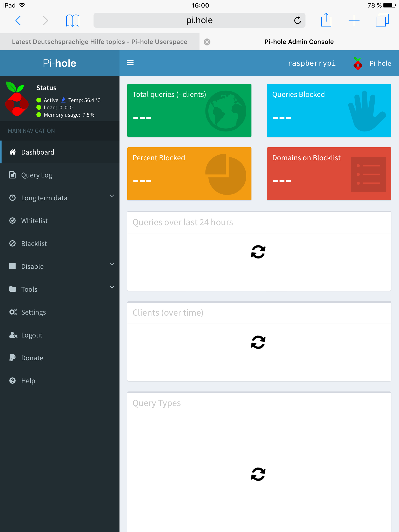Click the hand icon on Queries Blocked

pyautogui.click(x=367, y=111)
